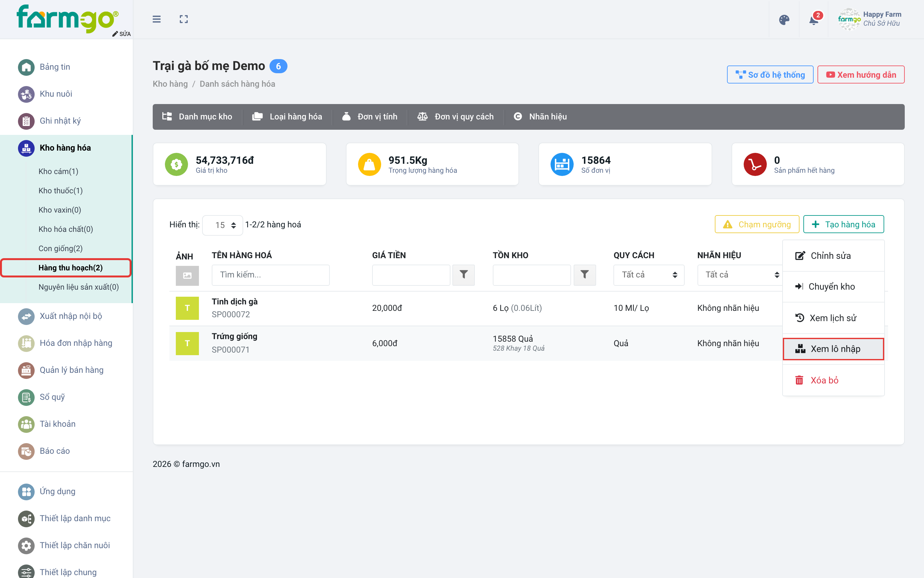
Task: Toggle the hamburger sidebar menu icon
Action: tap(157, 19)
